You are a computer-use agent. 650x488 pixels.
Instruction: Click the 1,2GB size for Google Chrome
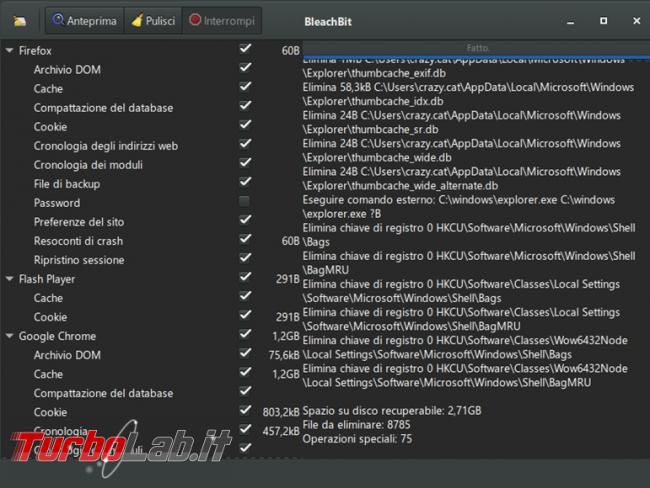pos(286,336)
